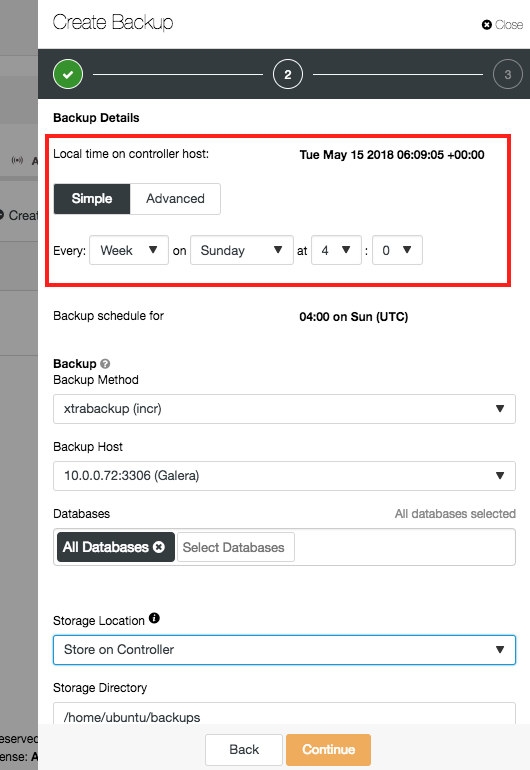Click the Backup help question mark icon
530x770 pixels.
click(105, 364)
